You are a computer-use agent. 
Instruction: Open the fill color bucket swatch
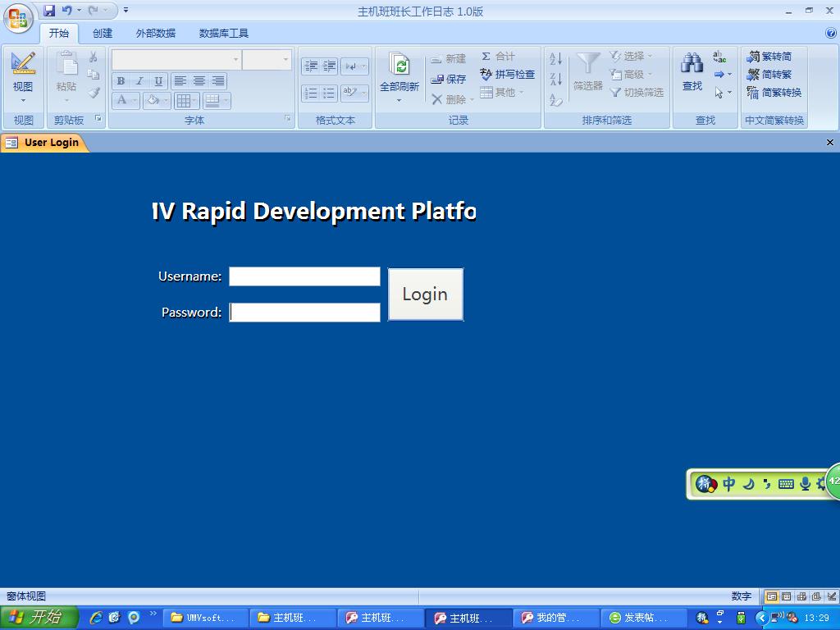(x=152, y=101)
